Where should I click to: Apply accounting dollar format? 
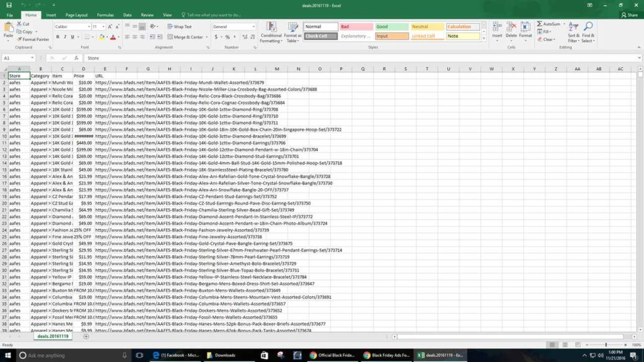[216, 37]
